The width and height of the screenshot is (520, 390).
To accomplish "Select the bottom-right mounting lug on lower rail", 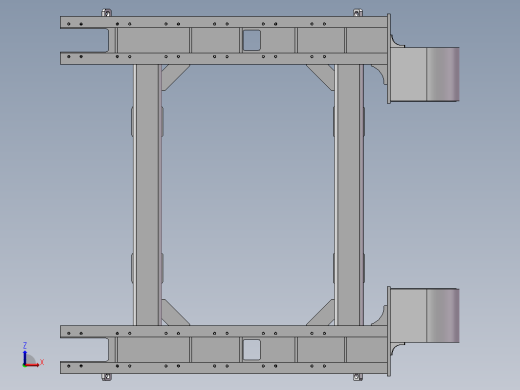I will coord(358,377).
